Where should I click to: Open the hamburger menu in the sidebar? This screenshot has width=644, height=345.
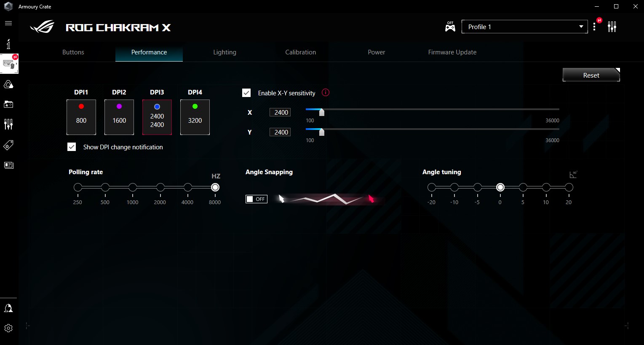pyautogui.click(x=8, y=23)
